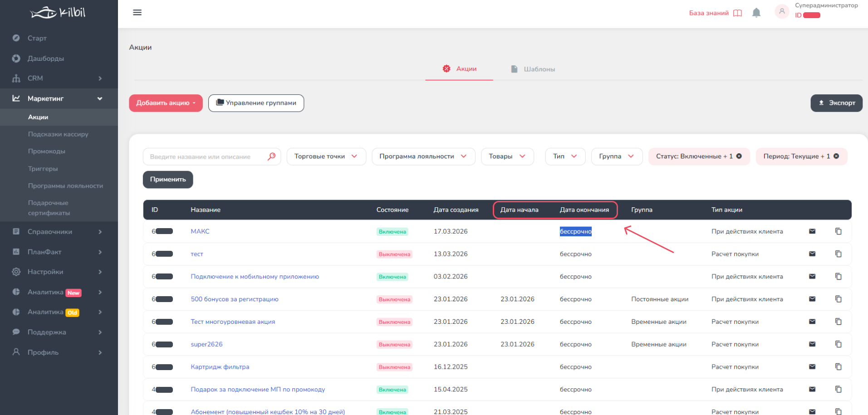Open the 500 бонусов за регистрацию link

(x=235, y=299)
